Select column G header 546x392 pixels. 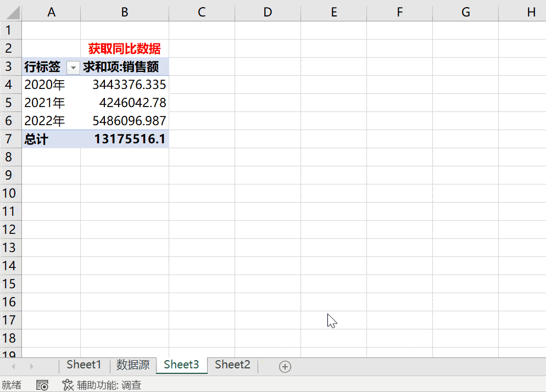pyautogui.click(x=466, y=12)
